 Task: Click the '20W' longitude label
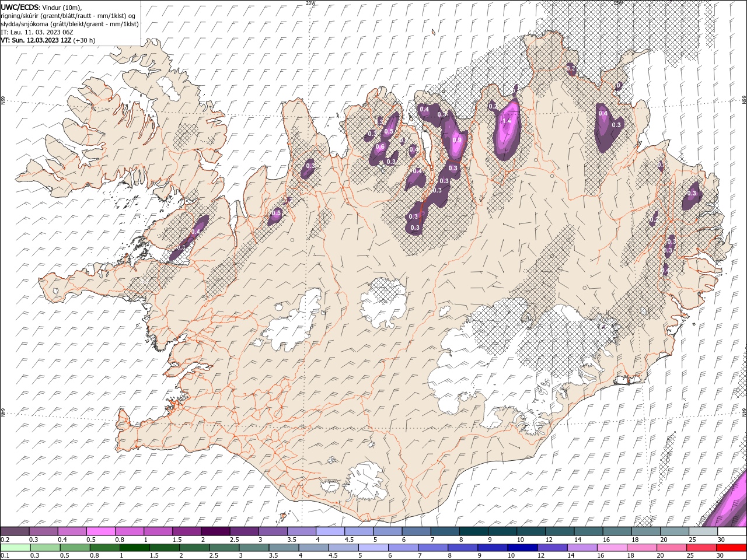coord(310,3)
